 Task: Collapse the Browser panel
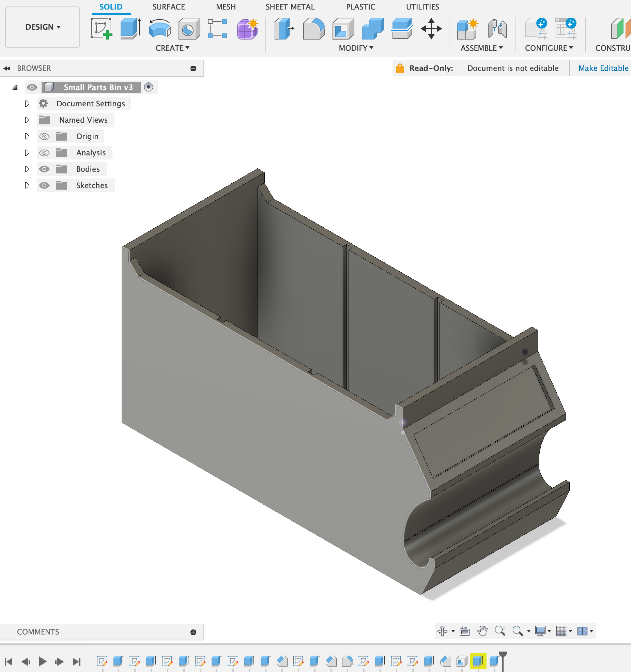[x=7, y=68]
